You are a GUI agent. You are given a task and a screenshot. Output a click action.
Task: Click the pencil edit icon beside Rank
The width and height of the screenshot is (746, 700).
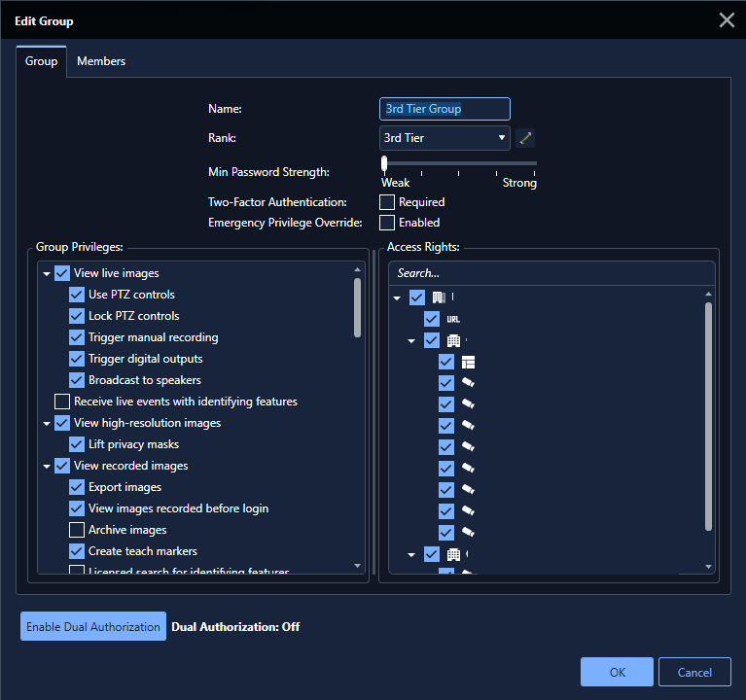click(x=525, y=138)
